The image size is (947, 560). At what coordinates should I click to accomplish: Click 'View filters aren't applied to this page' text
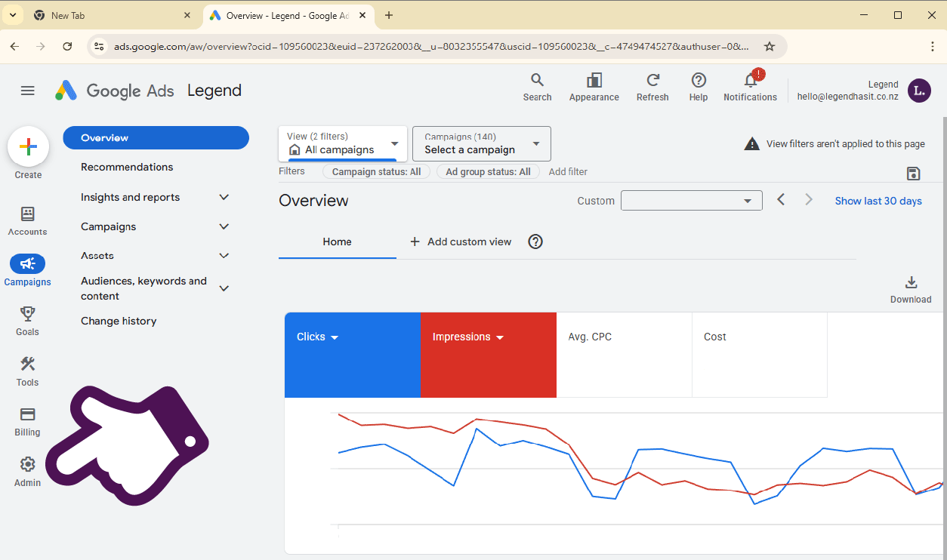pos(845,144)
